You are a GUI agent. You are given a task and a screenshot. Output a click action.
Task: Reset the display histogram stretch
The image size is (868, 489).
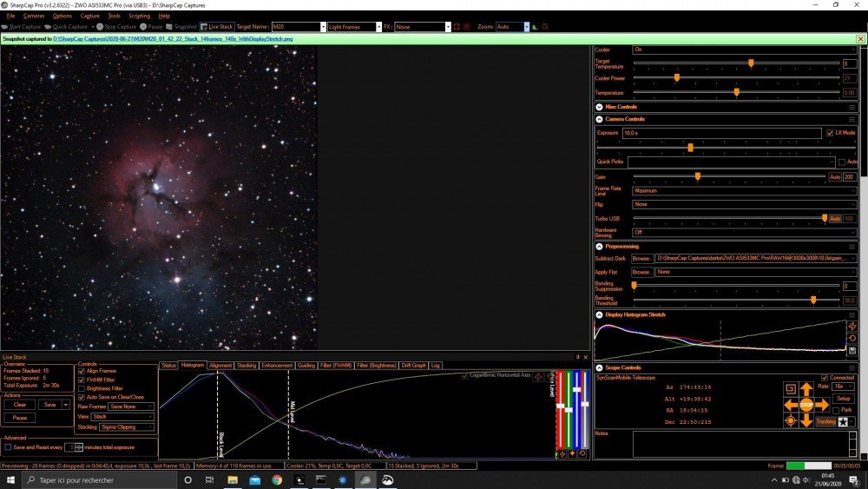point(852,338)
